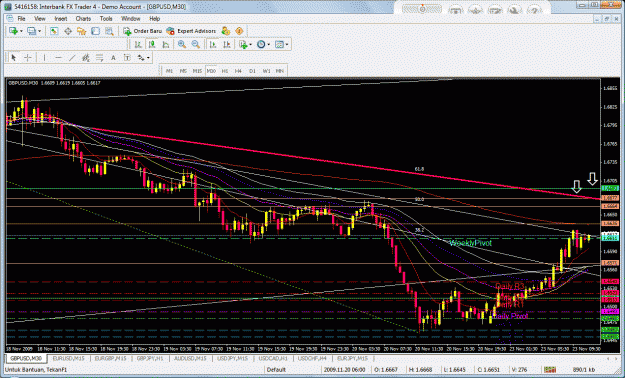Screen dimensions: 625x378
Task: Select the crosshair tool
Action: point(28,58)
